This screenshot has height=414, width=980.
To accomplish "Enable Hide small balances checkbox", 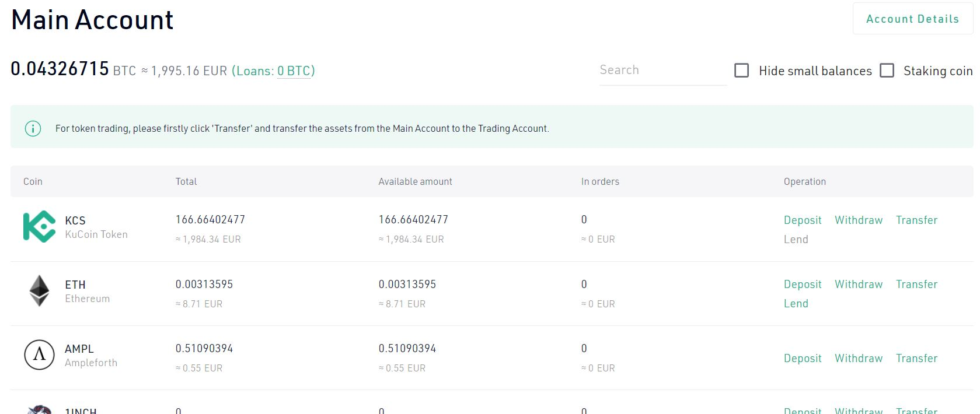I will point(742,71).
